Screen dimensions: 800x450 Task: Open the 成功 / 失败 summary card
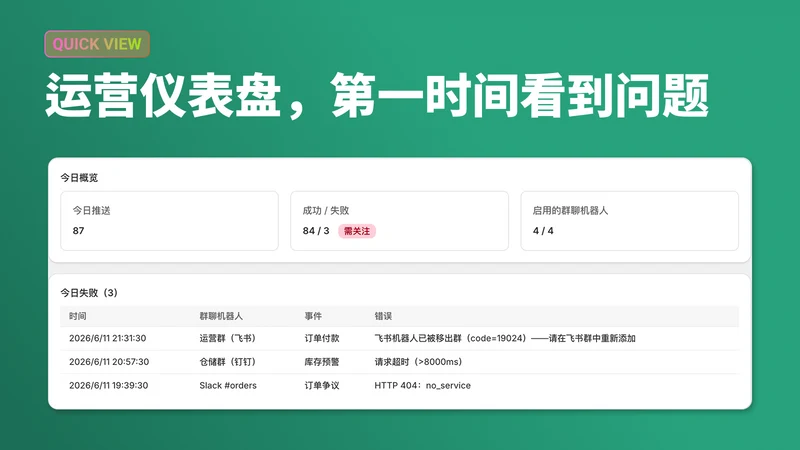tap(399, 221)
